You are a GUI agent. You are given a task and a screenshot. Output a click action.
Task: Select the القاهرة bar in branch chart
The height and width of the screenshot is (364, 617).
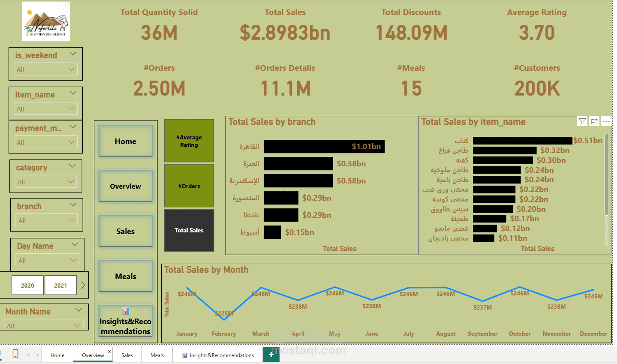tap(324, 146)
